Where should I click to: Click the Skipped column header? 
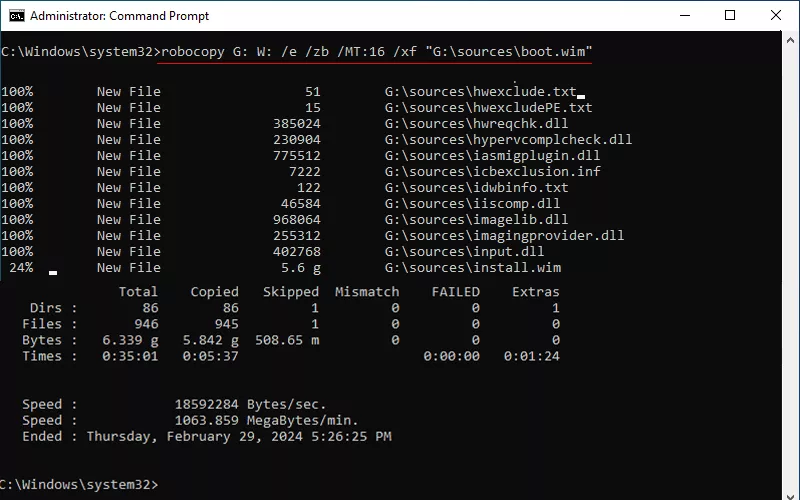click(290, 292)
